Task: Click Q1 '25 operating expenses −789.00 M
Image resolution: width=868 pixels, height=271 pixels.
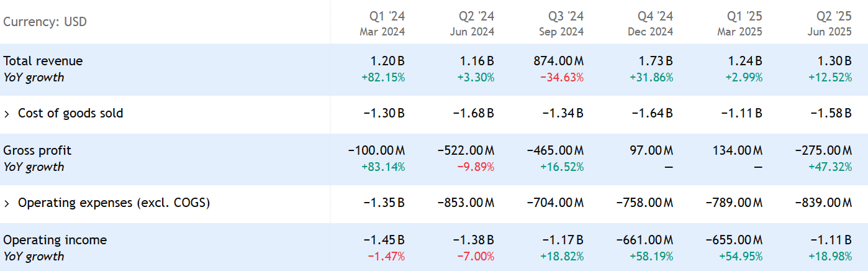Action: click(734, 203)
